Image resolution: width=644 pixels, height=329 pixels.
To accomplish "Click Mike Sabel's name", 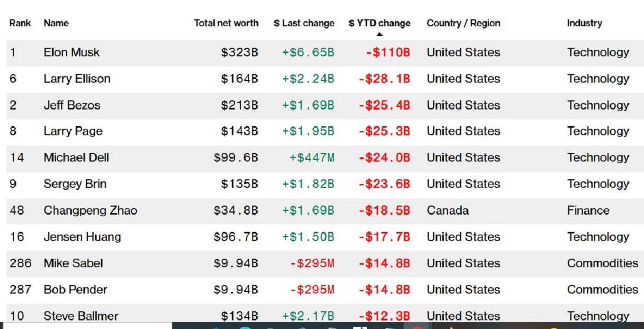I will (73, 263).
